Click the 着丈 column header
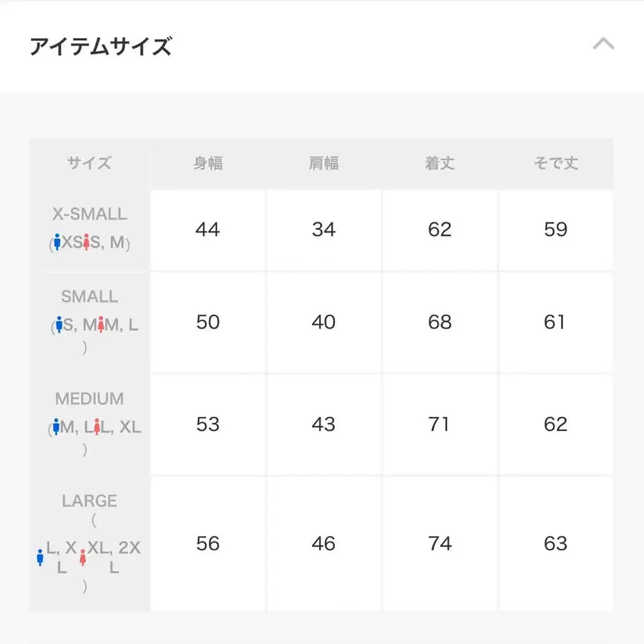Screen dimensions: 644x644 click(x=439, y=163)
